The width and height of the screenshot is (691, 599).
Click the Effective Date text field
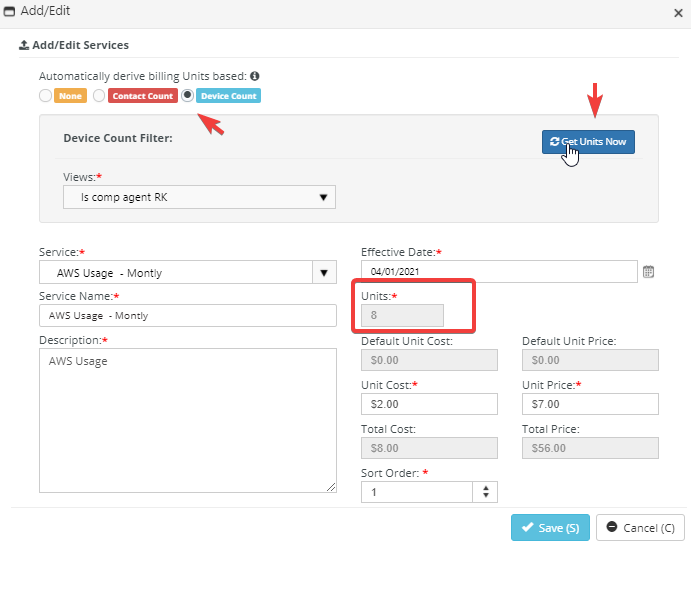tap(499, 271)
